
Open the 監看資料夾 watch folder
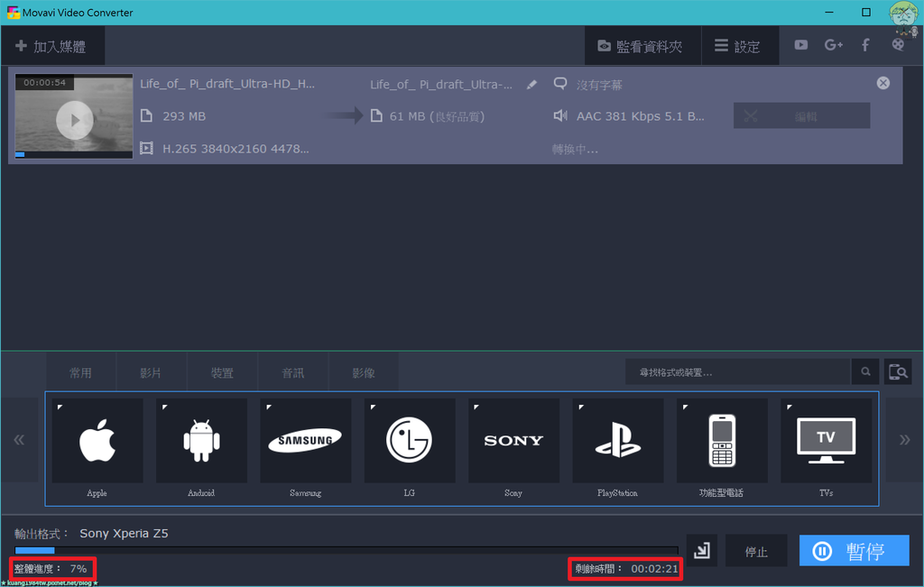pyautogui.click(x=642, y=46)
